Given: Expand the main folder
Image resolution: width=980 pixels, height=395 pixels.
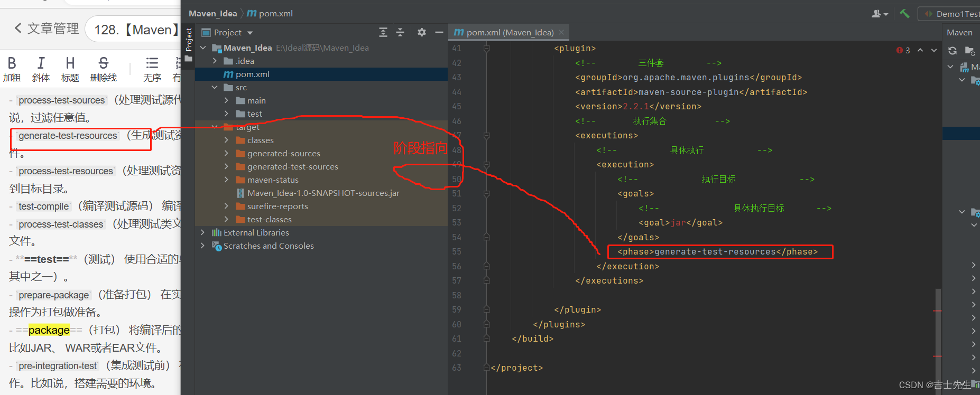Looking at the screenshot, I should coord(226,101).
